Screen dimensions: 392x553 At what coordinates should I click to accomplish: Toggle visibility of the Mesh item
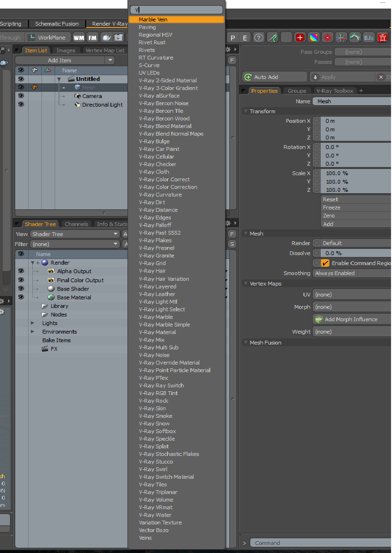click(21, 88)
